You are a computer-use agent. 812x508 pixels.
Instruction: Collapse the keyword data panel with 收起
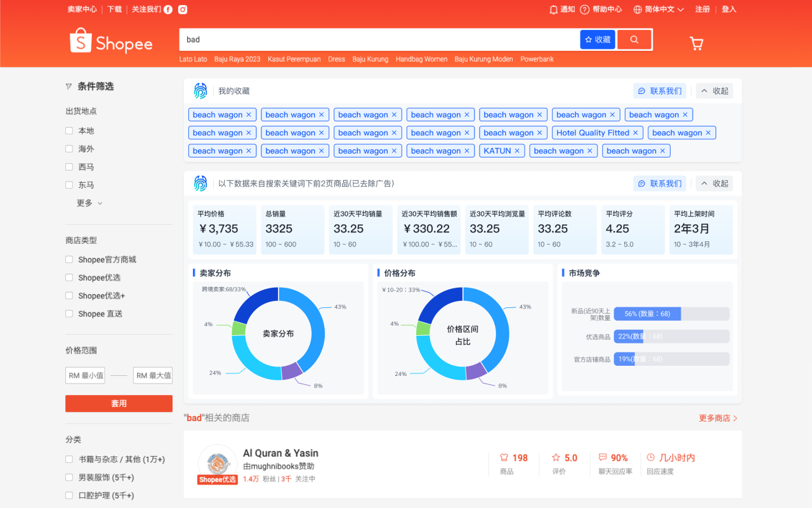[x=714, y=184]
